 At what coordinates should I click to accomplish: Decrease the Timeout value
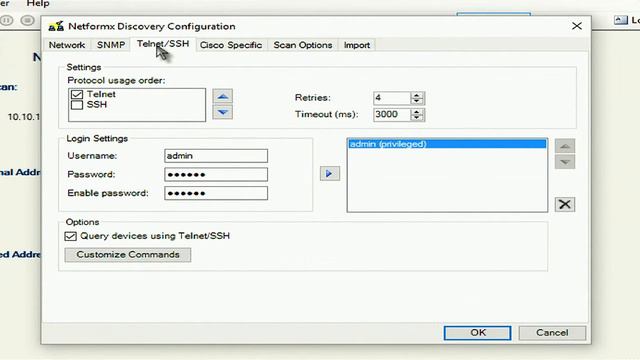point(417,118)
